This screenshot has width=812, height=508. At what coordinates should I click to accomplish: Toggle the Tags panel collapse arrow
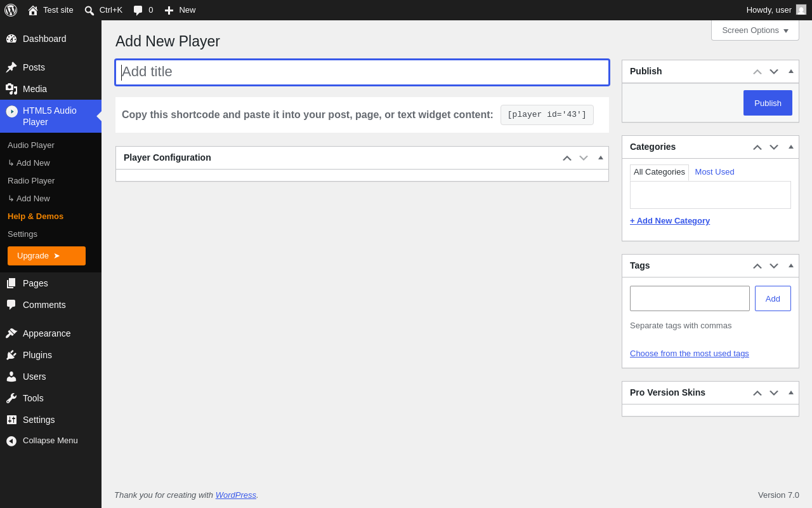point(791,265)
